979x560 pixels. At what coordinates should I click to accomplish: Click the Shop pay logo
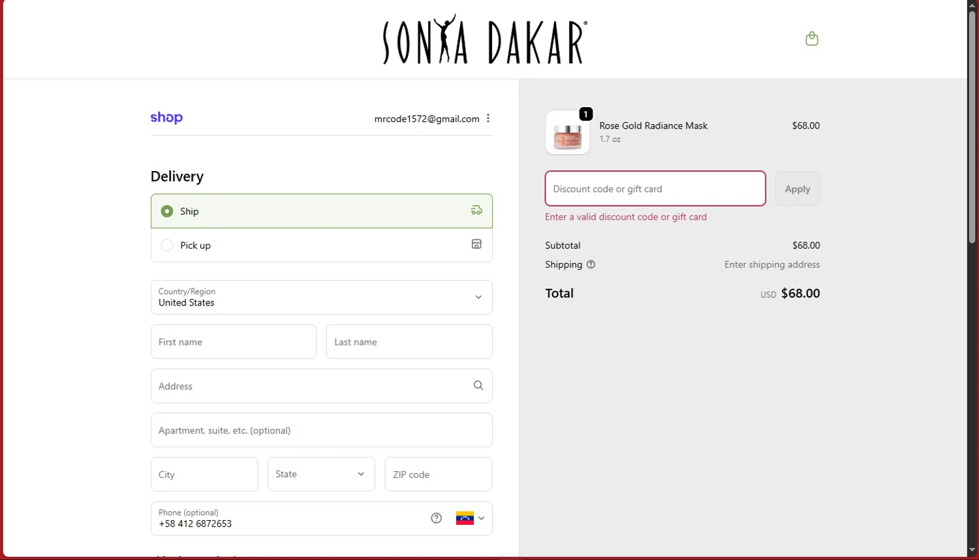(166, 117)
